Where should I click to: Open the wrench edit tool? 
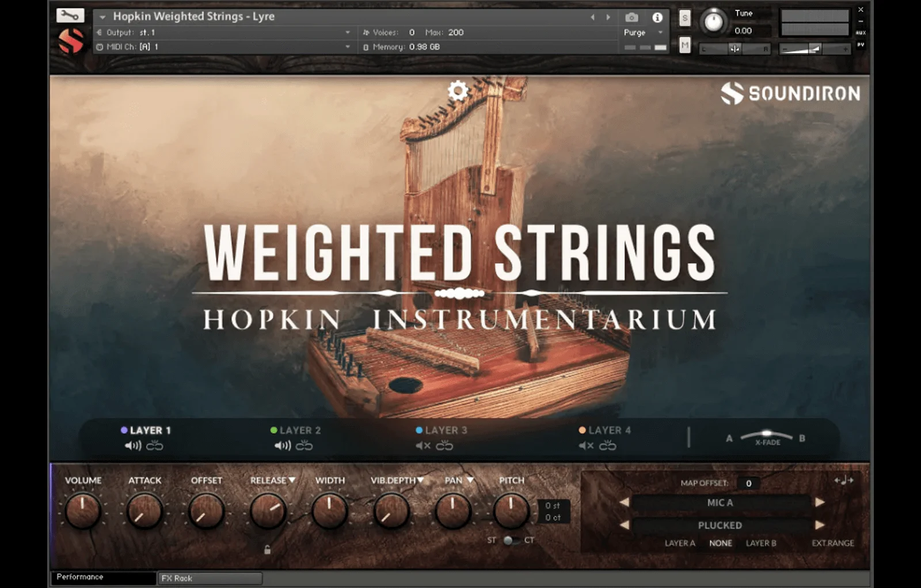[x=70, y=16]
